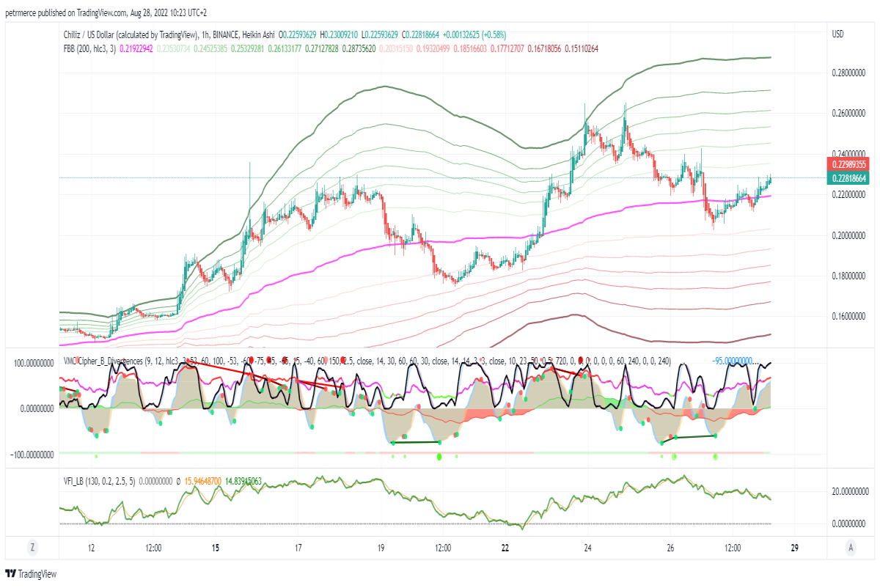The width and height of the screenshot is (880, 588).
Task: Click the 0.24000000 price axis label
Action: click(848, 155)
